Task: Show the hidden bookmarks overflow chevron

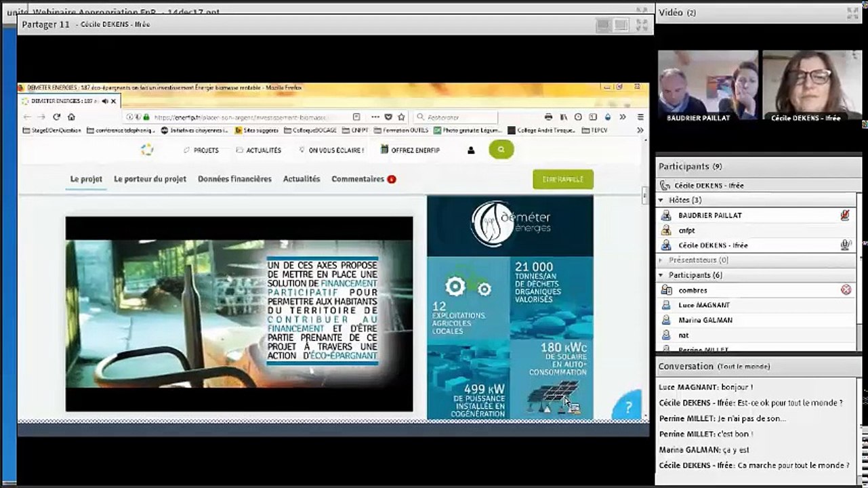Action: (639, 130)
